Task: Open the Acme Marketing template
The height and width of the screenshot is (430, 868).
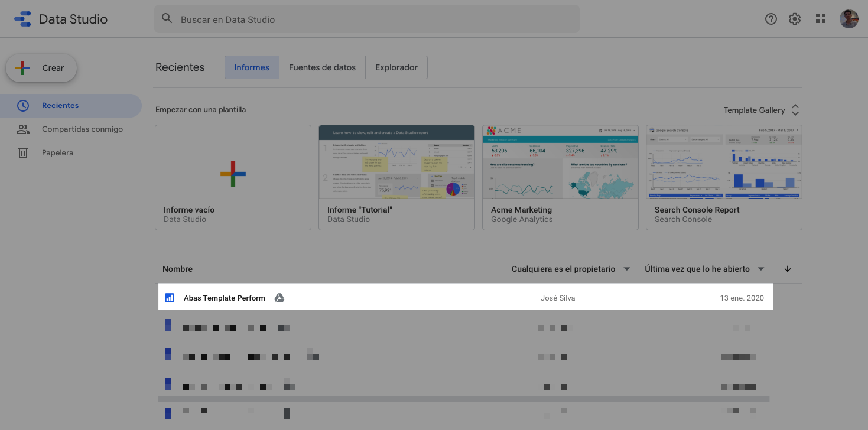Action: coord(560,177)
